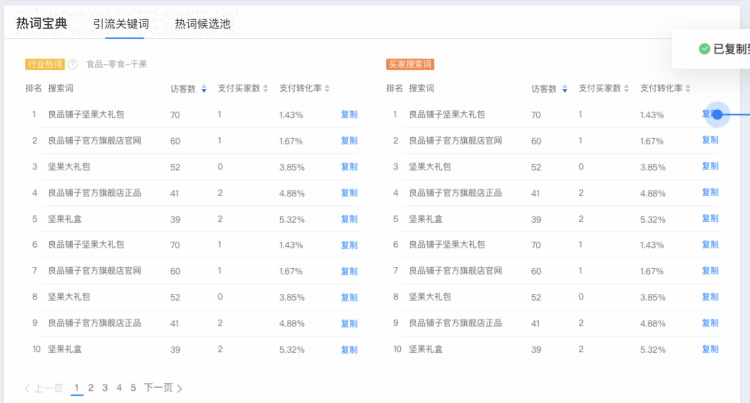The width and height of the screenshot is (750, 403).
Task: Sort 行业热词 table by 支付转化率
Action: [327, 89]
